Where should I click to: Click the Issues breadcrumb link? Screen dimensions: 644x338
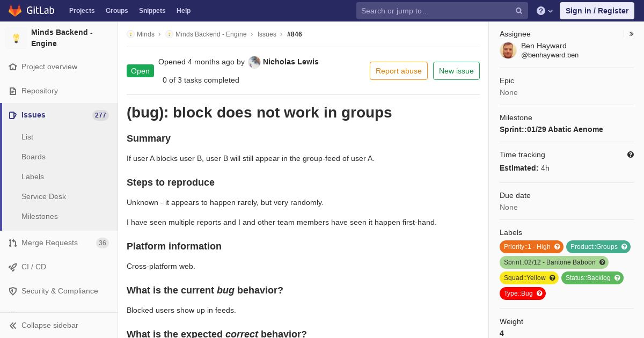click(x=267, y=34)
